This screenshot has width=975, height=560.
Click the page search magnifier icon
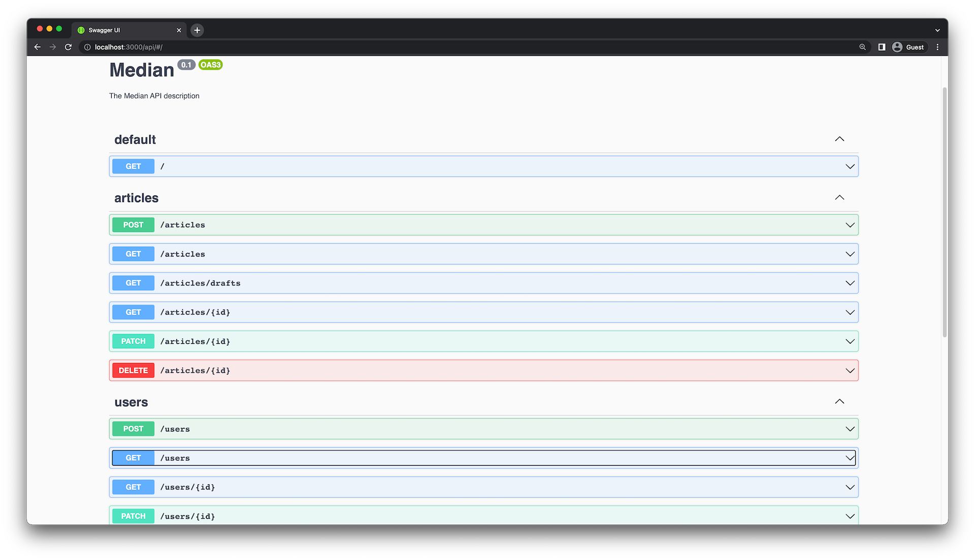tap(862, 47)
